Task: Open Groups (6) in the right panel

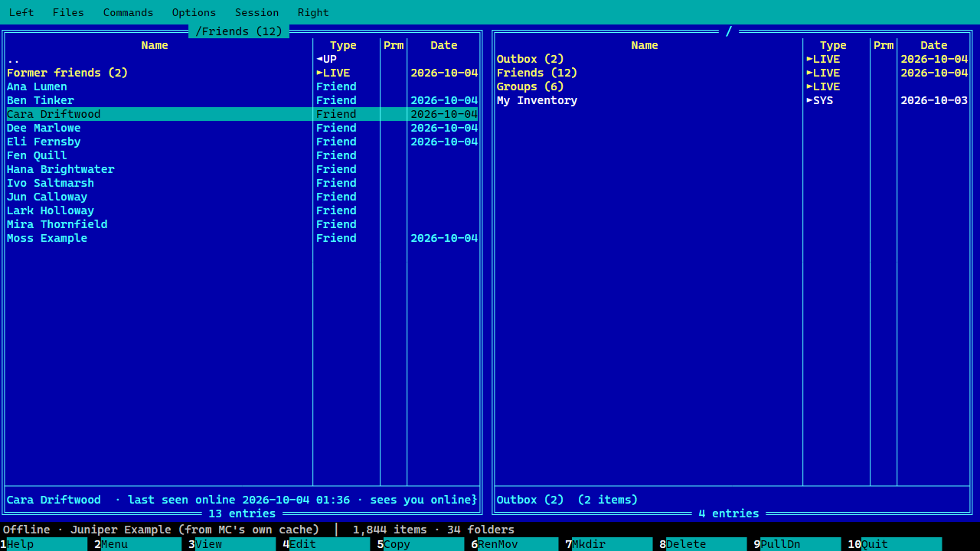Action: (732, 86)
